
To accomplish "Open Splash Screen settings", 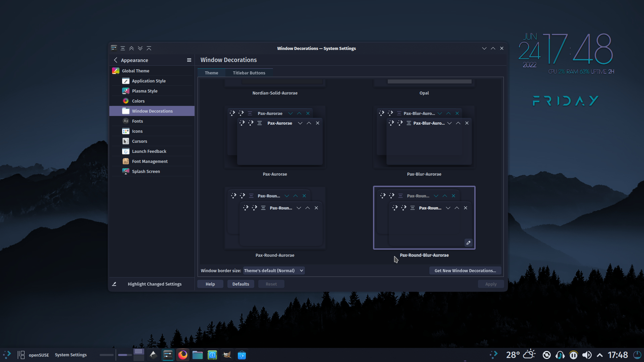I will 152,171.
